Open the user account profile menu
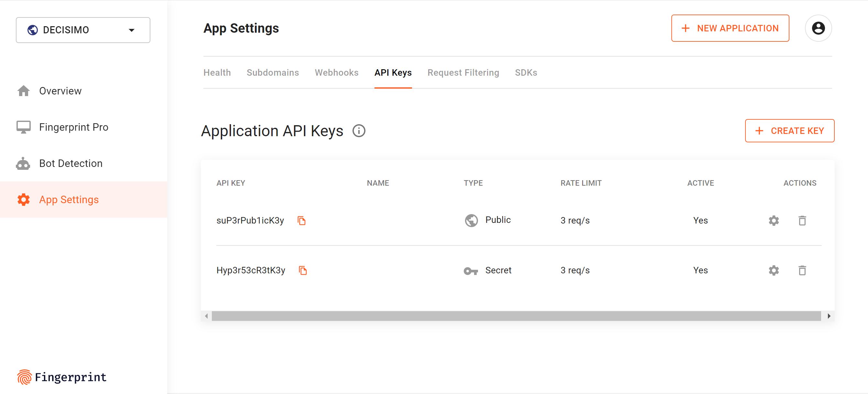The width and height of the screenshot is (868, 394). [818, 28]
